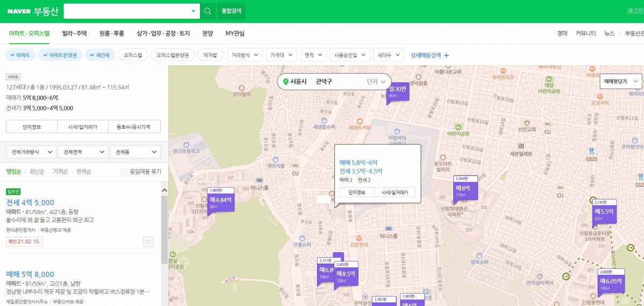Open the 가격대 dropdown
Screen dimensions: 644x306
click(x=281, y=55)
